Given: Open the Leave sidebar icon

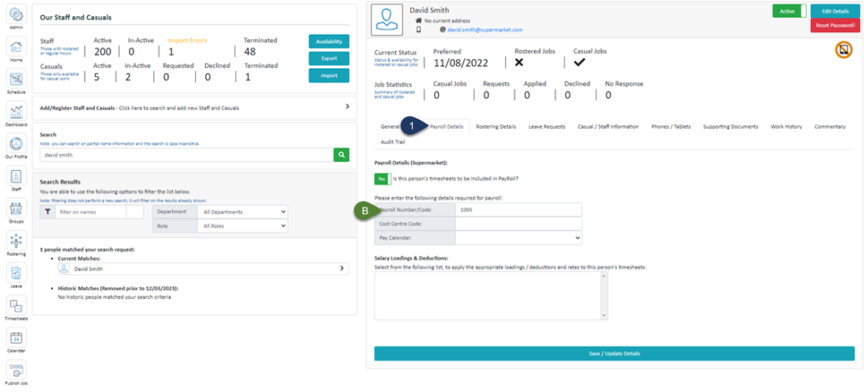Looking at the screenshot, I should (17, 273).
